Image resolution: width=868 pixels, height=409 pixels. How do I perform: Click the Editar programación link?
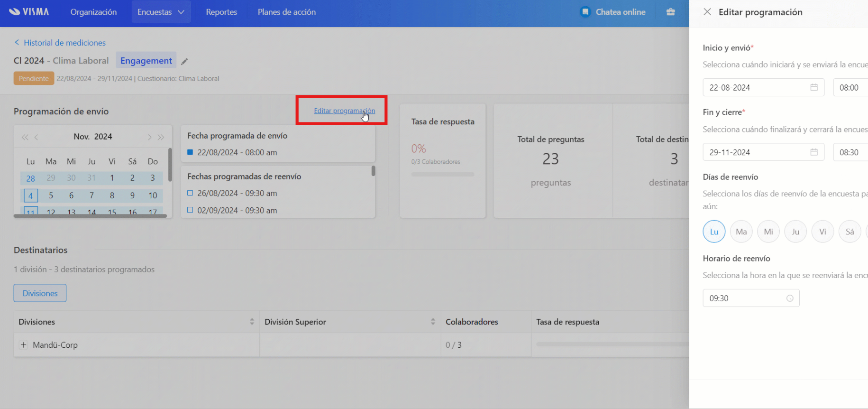pos(344,111)
